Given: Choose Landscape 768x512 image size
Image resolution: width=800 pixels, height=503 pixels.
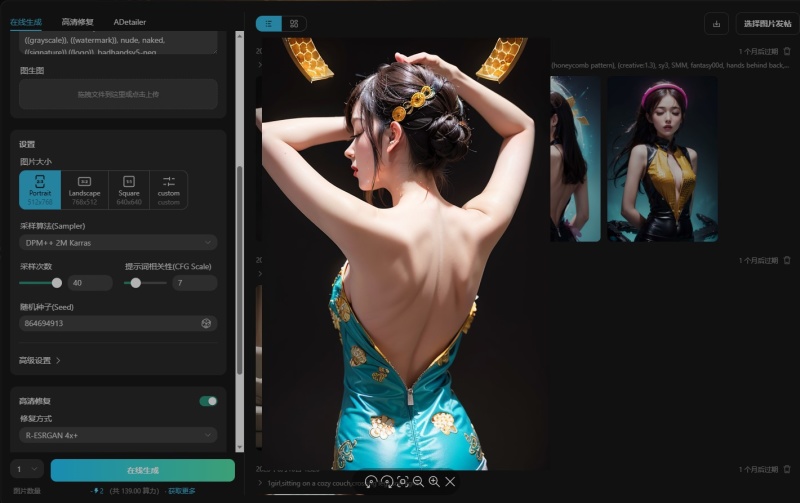Looking at the screenshot, I should point(84,190).
